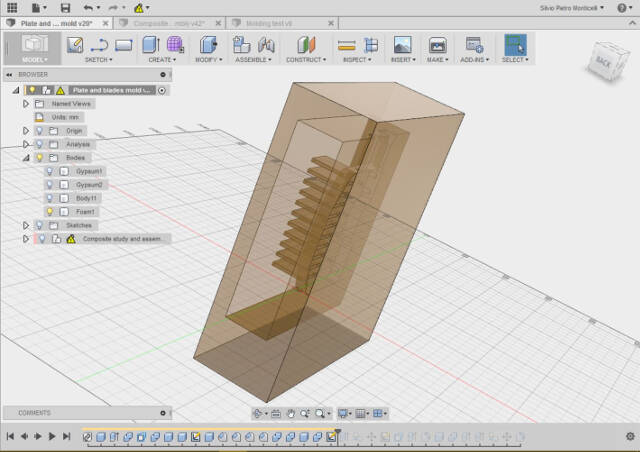Select the Offset Plane construct tool

pyautogui.click(x=306, y=45)
